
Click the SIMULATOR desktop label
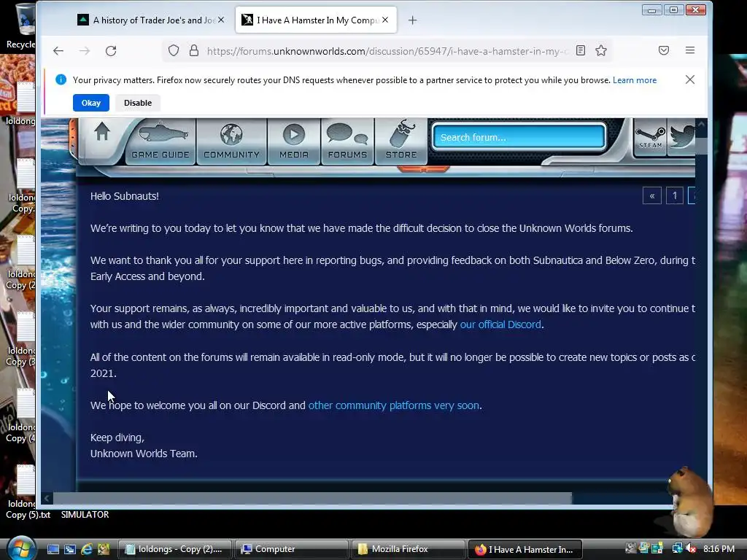point(85,515)
